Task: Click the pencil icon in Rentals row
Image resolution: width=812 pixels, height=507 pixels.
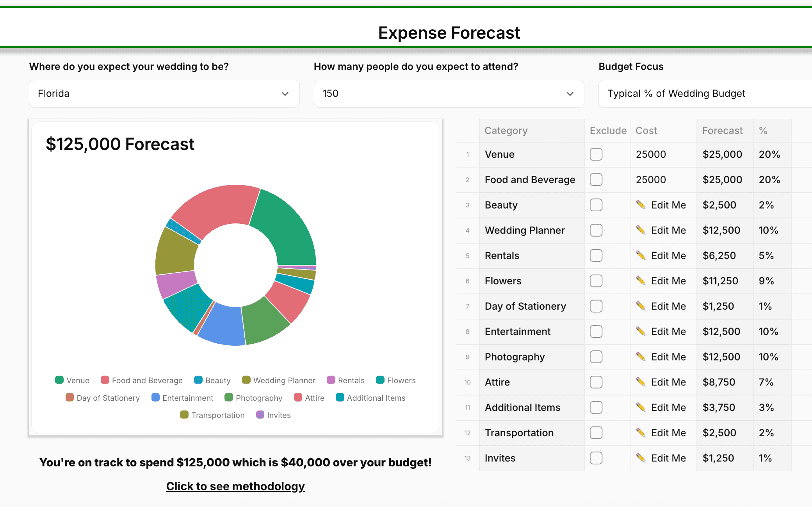Action: [640, 255]
